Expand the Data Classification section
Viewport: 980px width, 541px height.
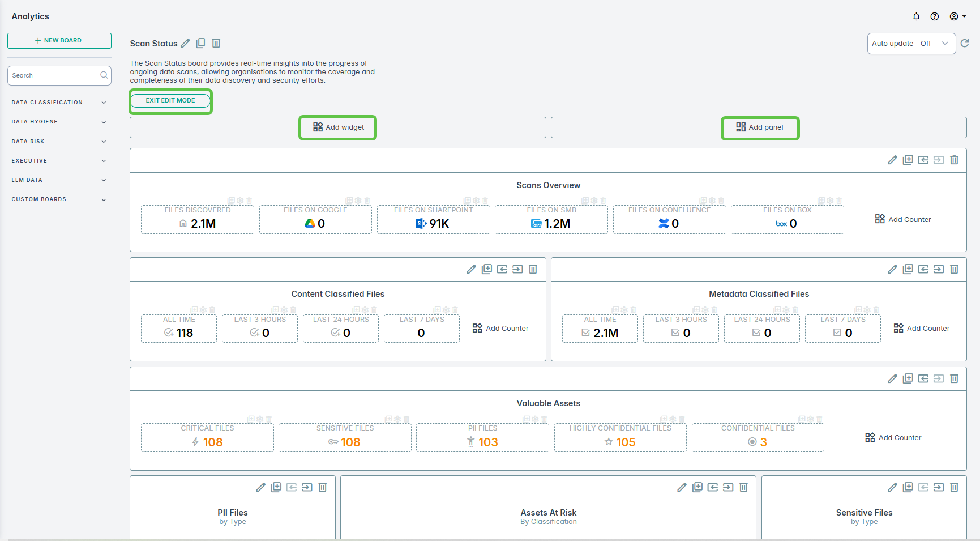point(59,103)
